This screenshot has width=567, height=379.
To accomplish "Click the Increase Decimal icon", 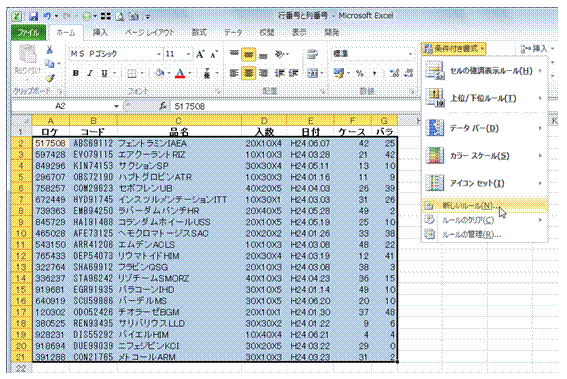I will point(394,73).
